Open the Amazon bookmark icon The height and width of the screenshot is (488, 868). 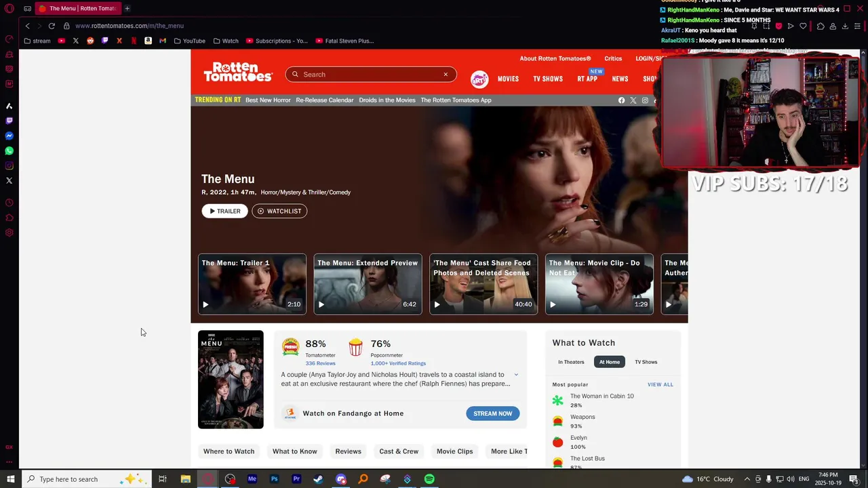point(148,41)
